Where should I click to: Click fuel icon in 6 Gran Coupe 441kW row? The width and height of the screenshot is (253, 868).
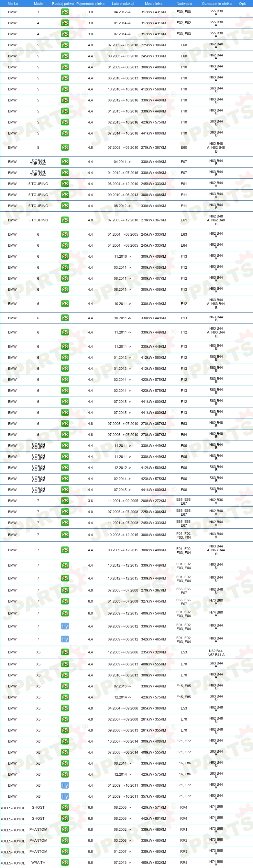(65, 490)
